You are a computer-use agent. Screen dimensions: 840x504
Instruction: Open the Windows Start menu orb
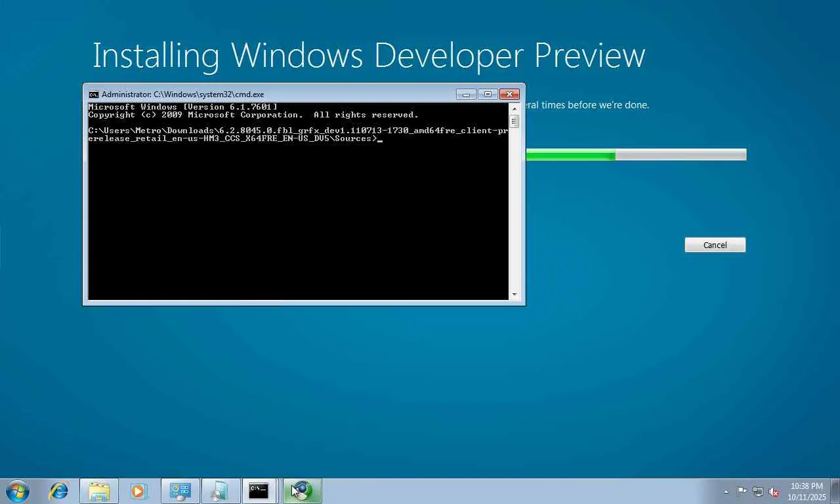(x=18, y=491)
